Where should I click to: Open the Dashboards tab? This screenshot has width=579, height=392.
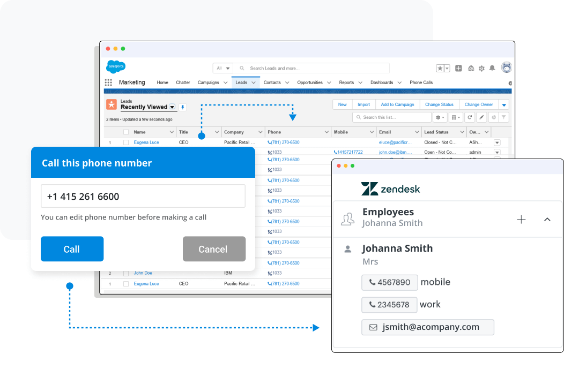pos(382,82)
